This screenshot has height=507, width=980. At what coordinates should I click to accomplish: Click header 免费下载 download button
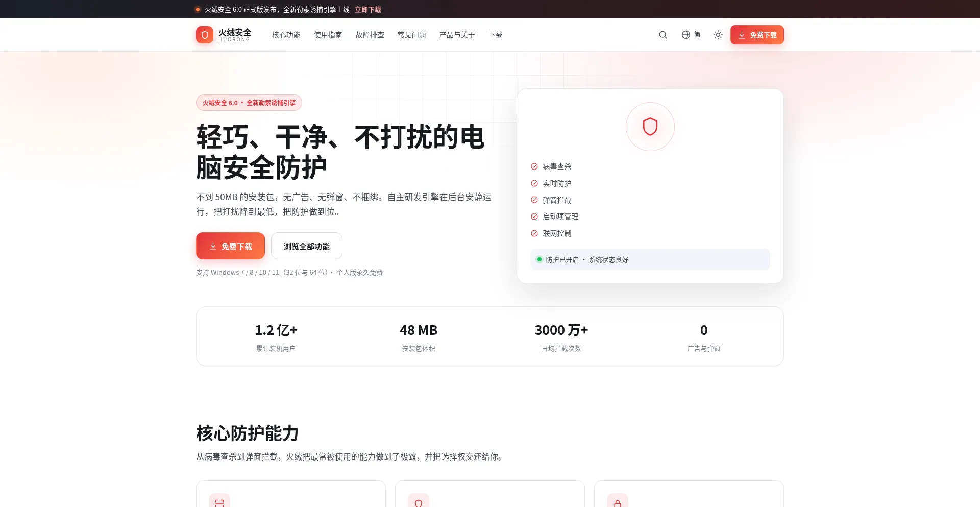tap(757, 35)
